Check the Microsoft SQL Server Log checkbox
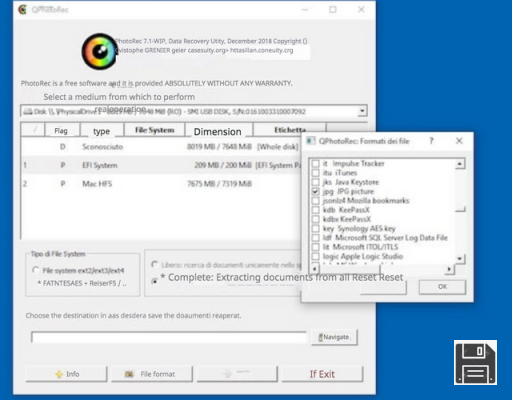 pos(315,238)
